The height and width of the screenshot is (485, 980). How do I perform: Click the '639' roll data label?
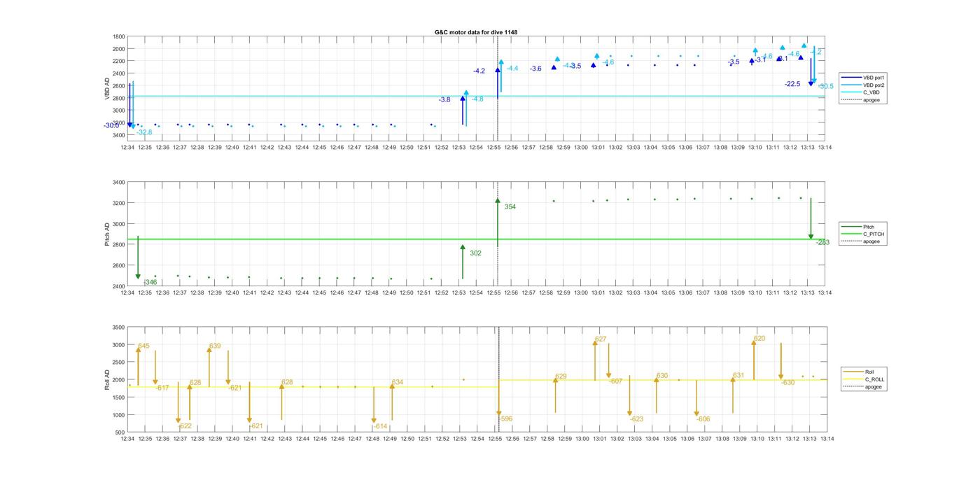(215, 346)
